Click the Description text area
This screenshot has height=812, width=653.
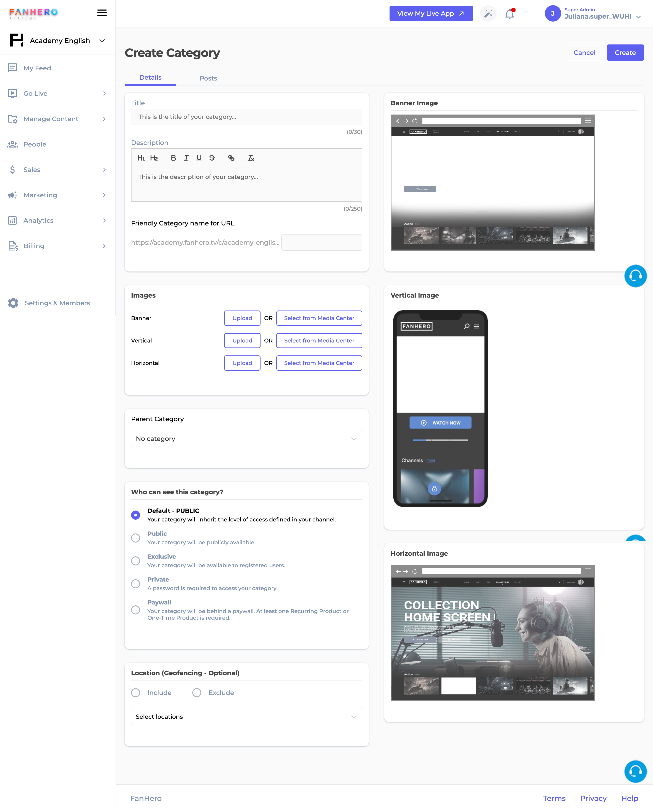click(x=247, y=185)
